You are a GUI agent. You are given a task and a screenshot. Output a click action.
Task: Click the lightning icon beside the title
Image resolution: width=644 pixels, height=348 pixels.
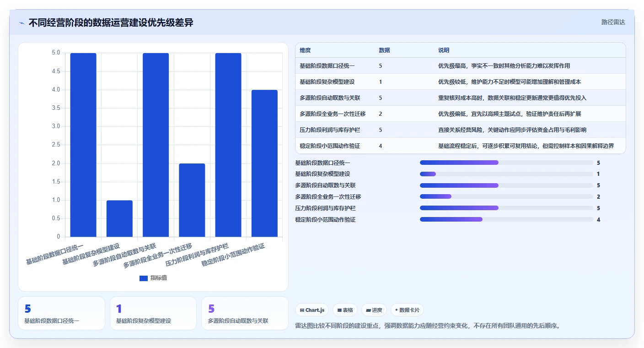[21, 22]
